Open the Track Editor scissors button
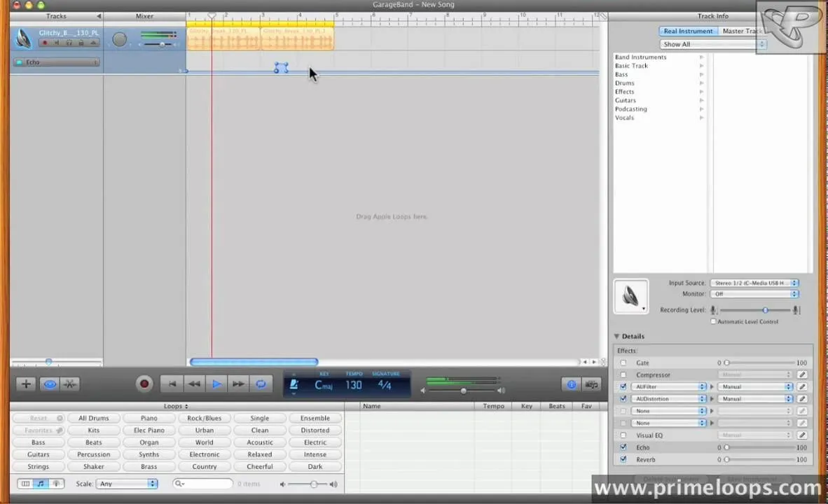828x504 pixels. [70, 384]
